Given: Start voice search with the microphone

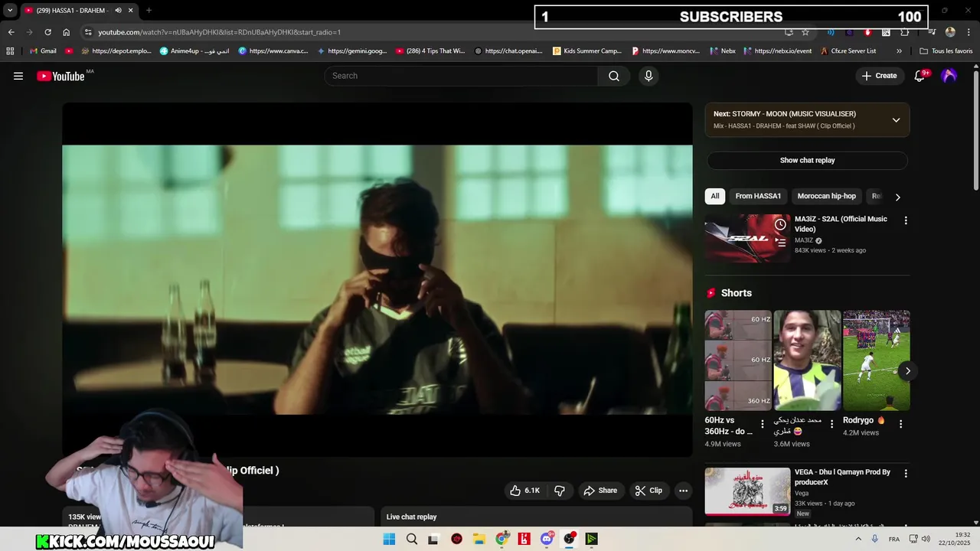Looking at the screenshot, I should coord(648,76).
